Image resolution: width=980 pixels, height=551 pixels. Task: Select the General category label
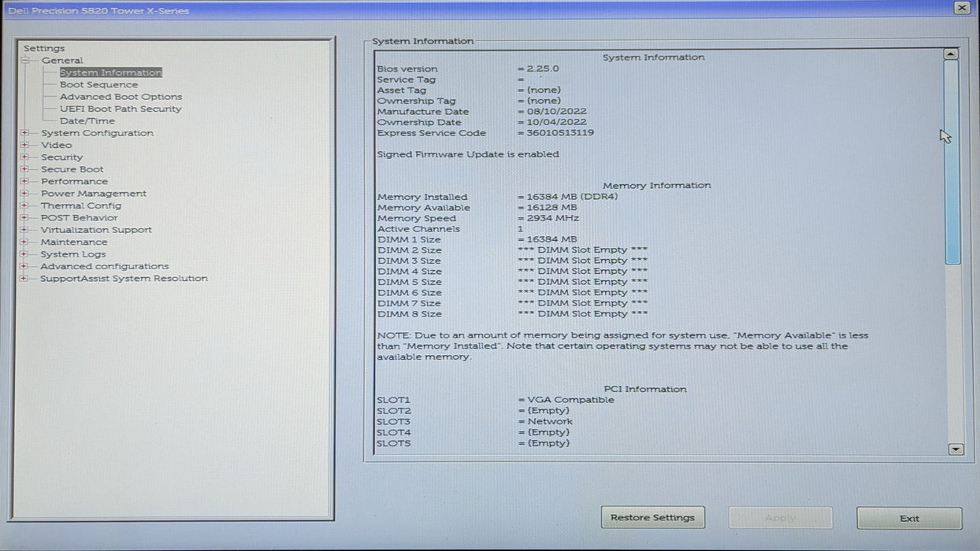(x=62, y=61)
